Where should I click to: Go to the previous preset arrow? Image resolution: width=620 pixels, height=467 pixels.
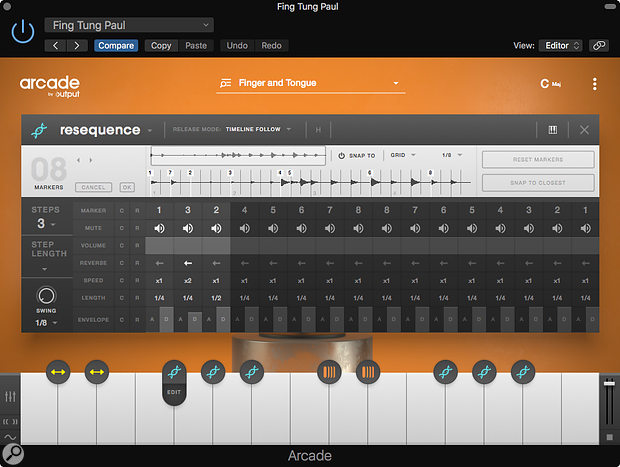(x=55, y=45)
